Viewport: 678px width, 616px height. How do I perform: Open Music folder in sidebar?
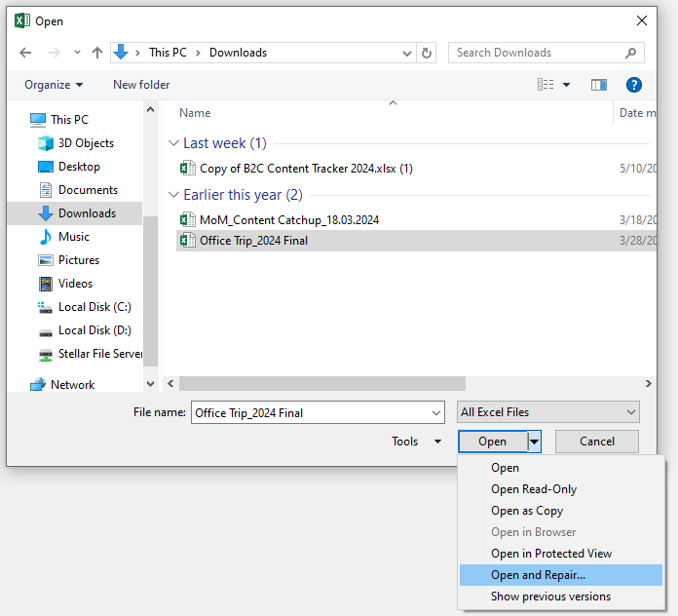tap(73, 237)
